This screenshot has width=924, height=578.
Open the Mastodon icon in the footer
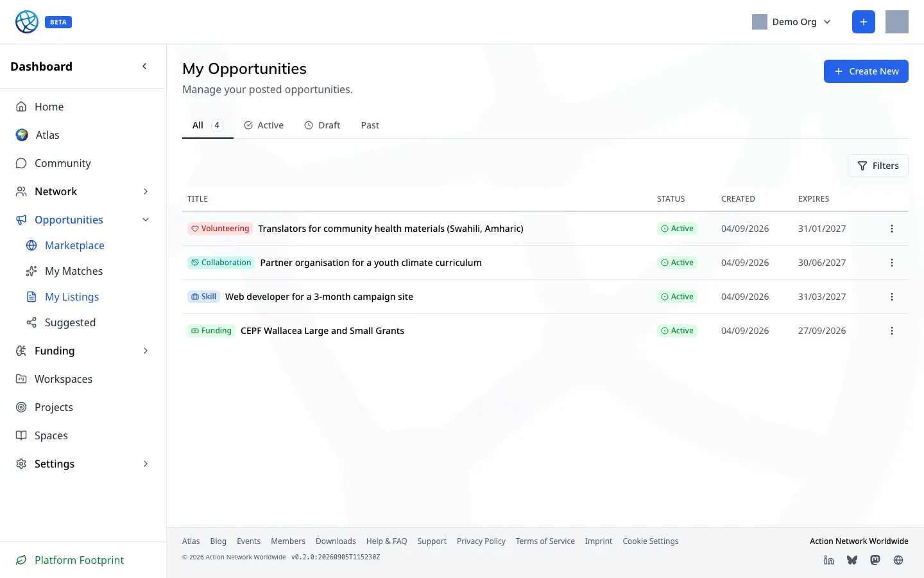[875, 560]
